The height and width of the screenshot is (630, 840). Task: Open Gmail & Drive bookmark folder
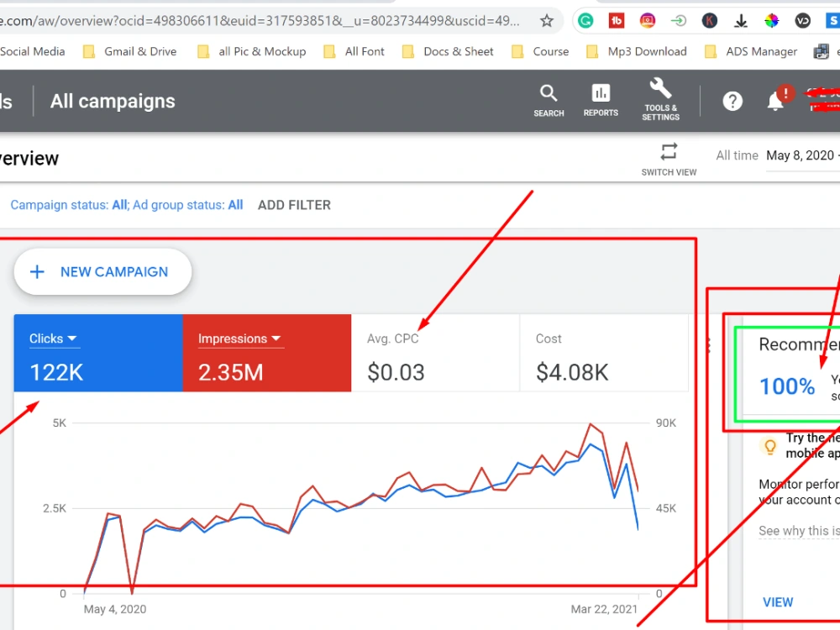[131, 51]
